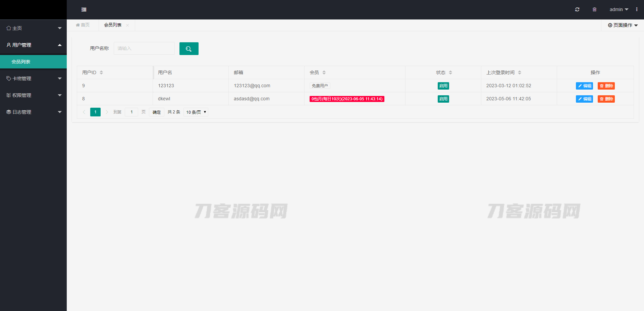The height and width of the screenshot is (311, 644).
Task: Click the sidebar collapse menu icon
Action: tap(84, 10)
